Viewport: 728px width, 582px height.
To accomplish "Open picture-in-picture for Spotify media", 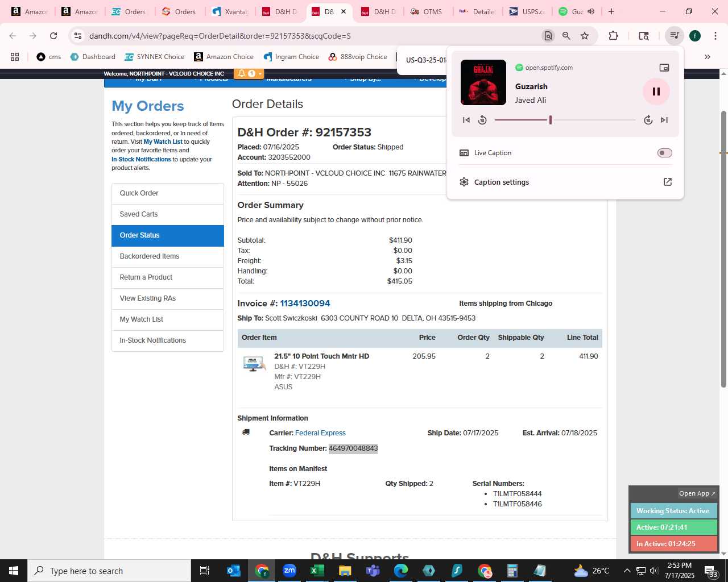I will tap(664, 68).
